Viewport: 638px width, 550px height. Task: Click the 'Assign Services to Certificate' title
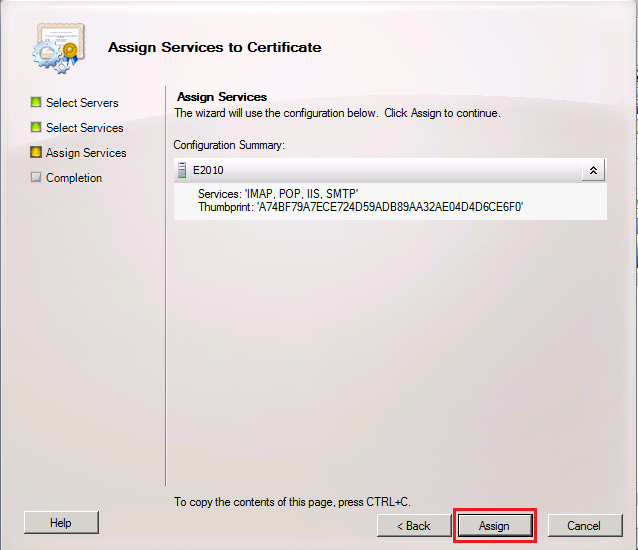(x=214, y=47)
